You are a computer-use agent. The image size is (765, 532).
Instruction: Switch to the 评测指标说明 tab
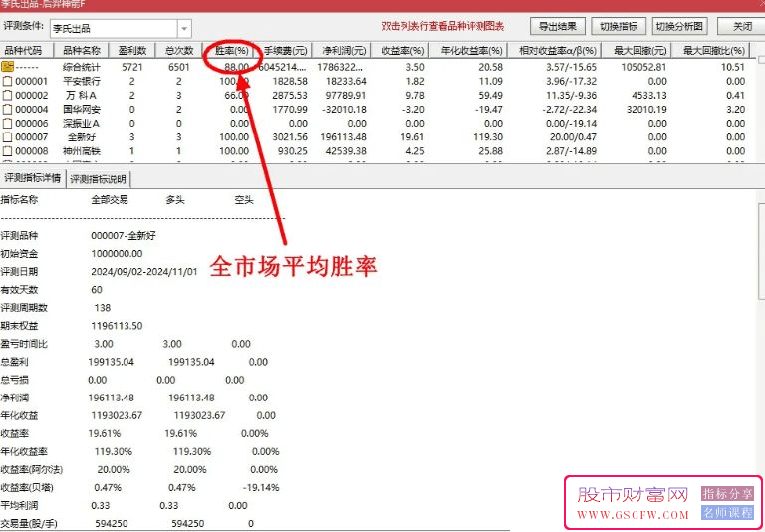98,179
